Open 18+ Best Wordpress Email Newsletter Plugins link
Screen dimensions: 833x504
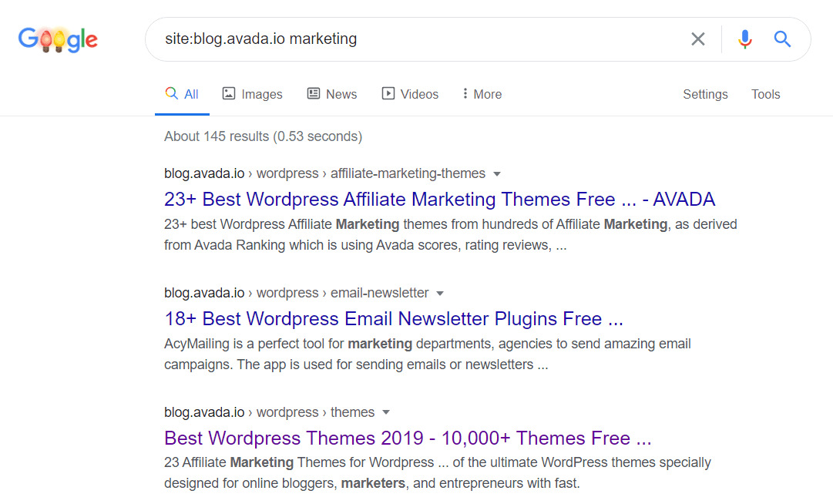(x=393, y=319)
